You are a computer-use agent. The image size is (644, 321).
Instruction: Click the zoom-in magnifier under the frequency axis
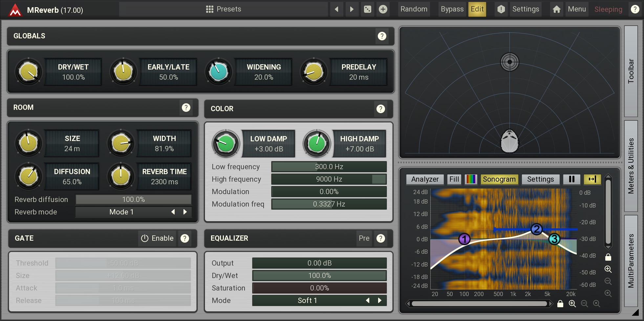point(572,304)
